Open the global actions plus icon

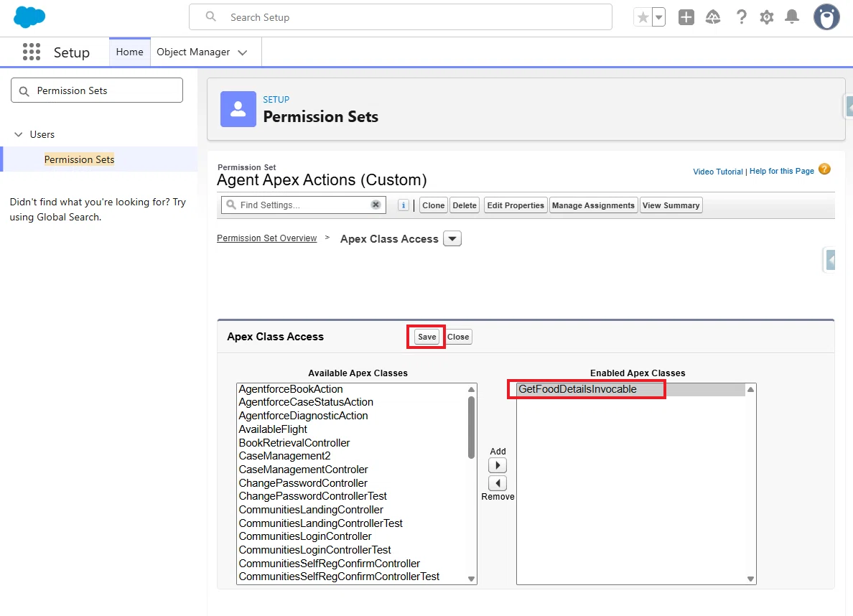[686, 17]
